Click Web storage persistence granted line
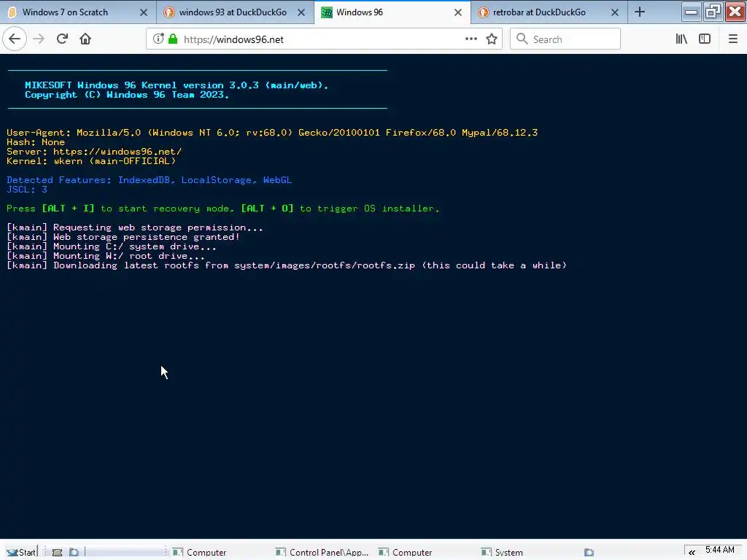 click(123, 237)
